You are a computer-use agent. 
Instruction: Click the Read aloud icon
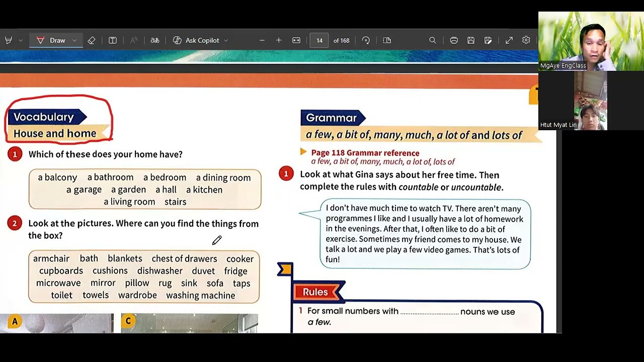pos(134,40)
